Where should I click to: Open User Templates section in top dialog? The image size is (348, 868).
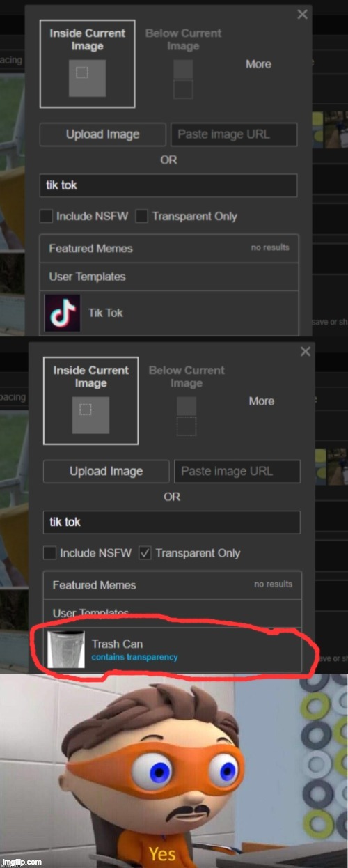click(x=169, y=277)
